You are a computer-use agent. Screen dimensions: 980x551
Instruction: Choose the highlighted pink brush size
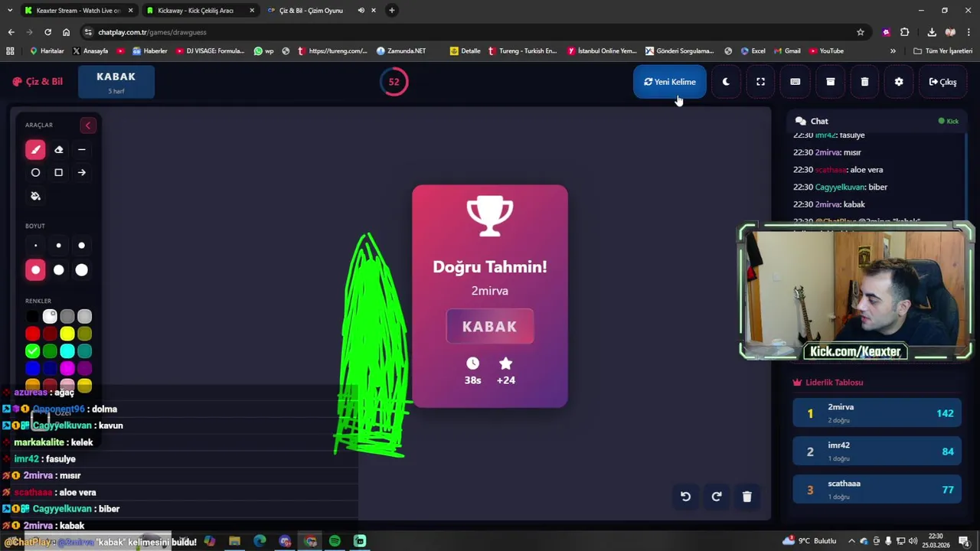coord(35,270)
